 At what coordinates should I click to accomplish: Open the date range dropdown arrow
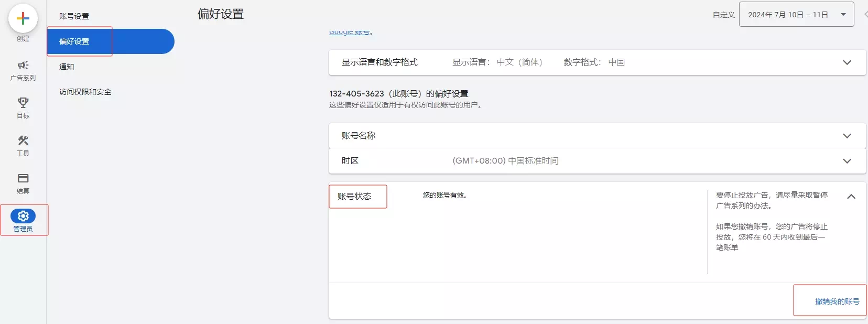click(843, 15)
